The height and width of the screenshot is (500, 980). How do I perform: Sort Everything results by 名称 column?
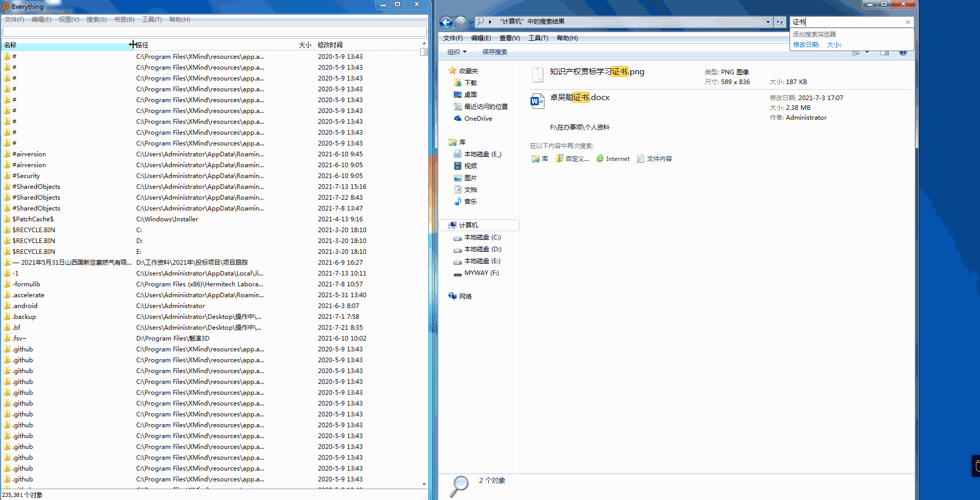pyautogui.click(x=67, y=45)
